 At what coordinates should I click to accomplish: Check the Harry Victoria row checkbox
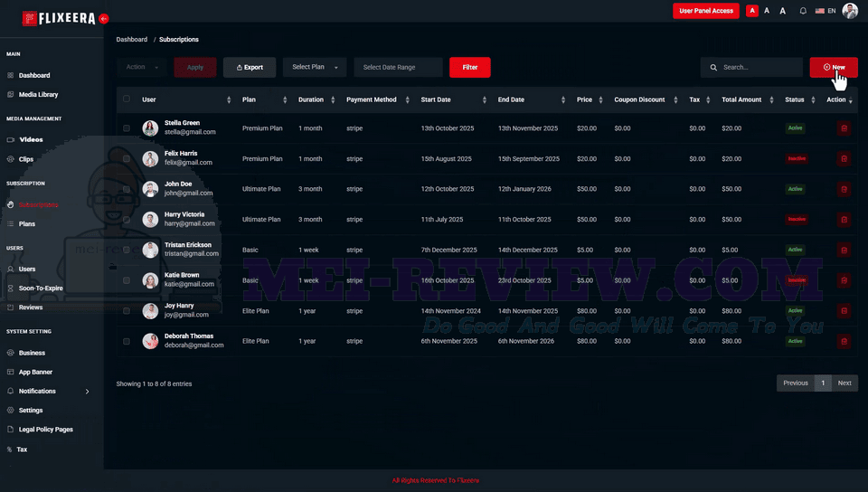(x=127, y=220)
